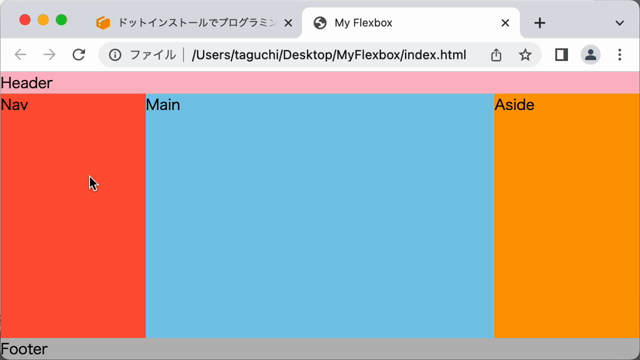Open the Chrome three-dot menu
Image resolution: width=640 pixels, height=360 pixels.
pyautogui.click(x=620, y=55)
